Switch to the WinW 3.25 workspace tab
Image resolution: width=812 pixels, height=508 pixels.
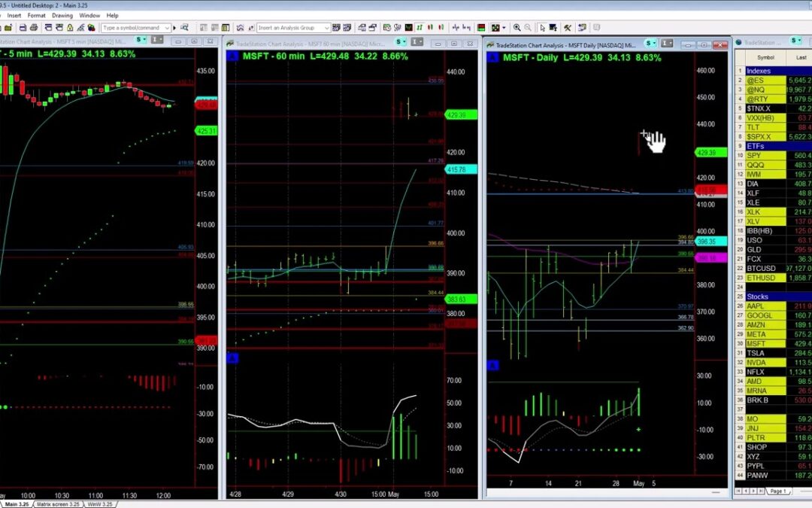click(x=99, y=503)
